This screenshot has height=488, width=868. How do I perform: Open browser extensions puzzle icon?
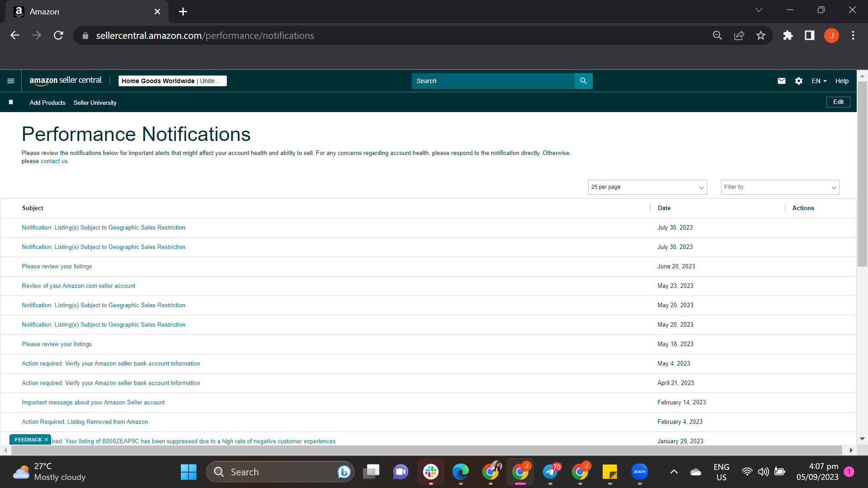[788, 35]
